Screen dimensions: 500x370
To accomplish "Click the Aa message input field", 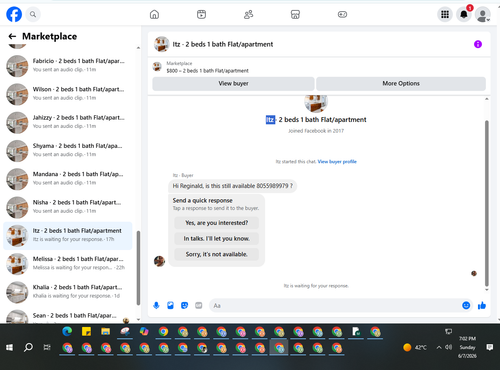I will (x=333, y=305).
